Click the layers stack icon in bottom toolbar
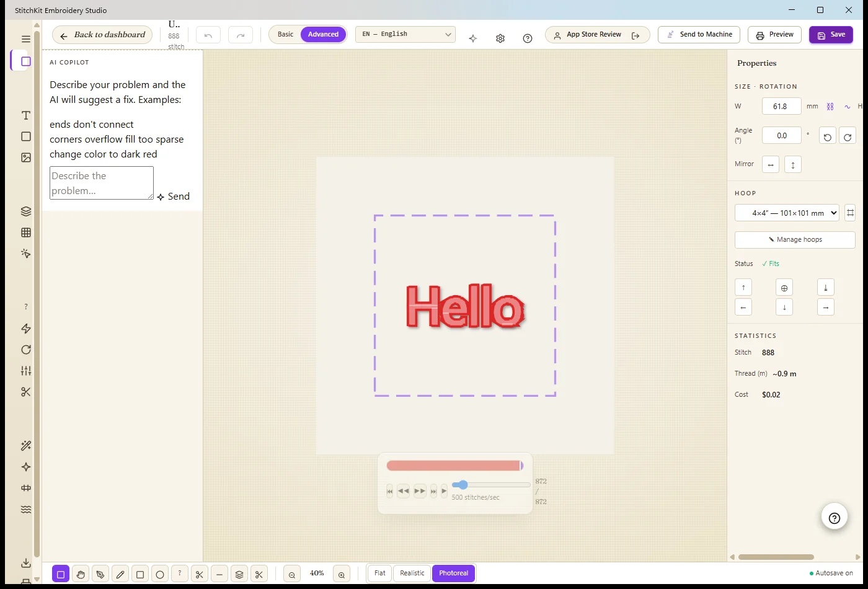 tap(239, 574)
